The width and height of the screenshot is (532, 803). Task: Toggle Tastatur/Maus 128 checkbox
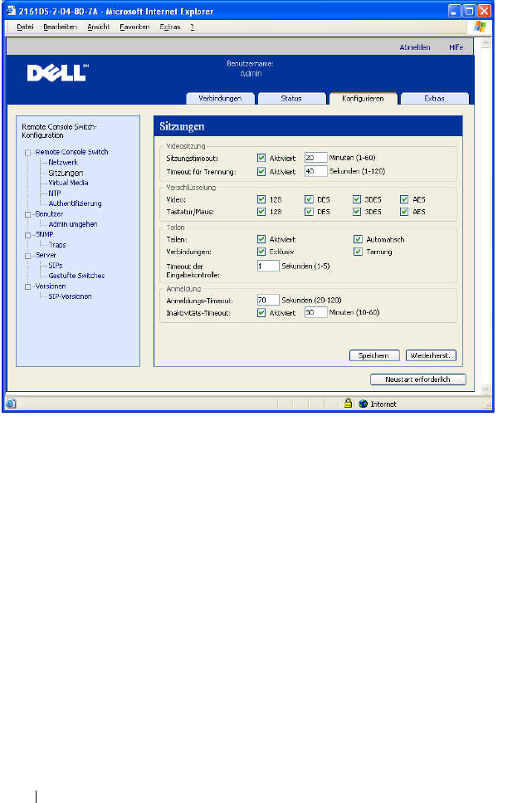point(261,212)
